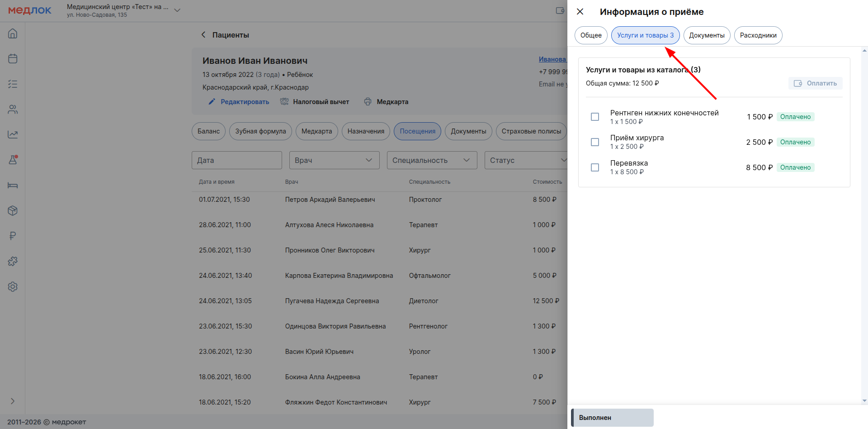
Task: Open the ruble finance icon in sidebar
Action: click(13, 236)
